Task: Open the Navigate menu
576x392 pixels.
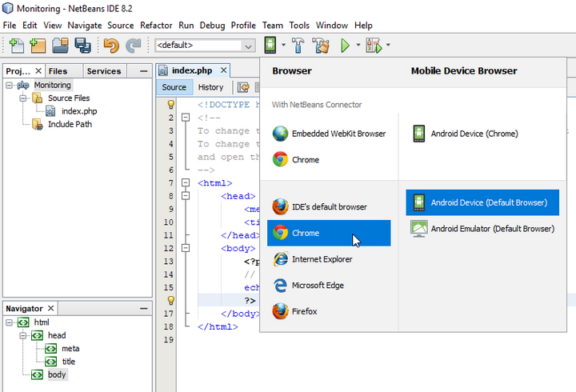Action: [85, 26]
